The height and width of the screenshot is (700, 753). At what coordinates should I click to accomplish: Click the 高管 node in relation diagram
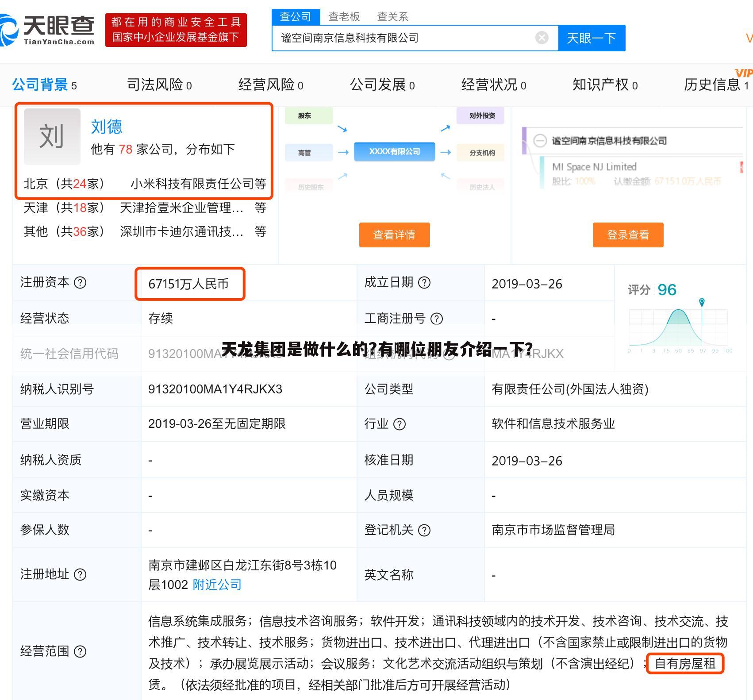click(x=308, y=153)
